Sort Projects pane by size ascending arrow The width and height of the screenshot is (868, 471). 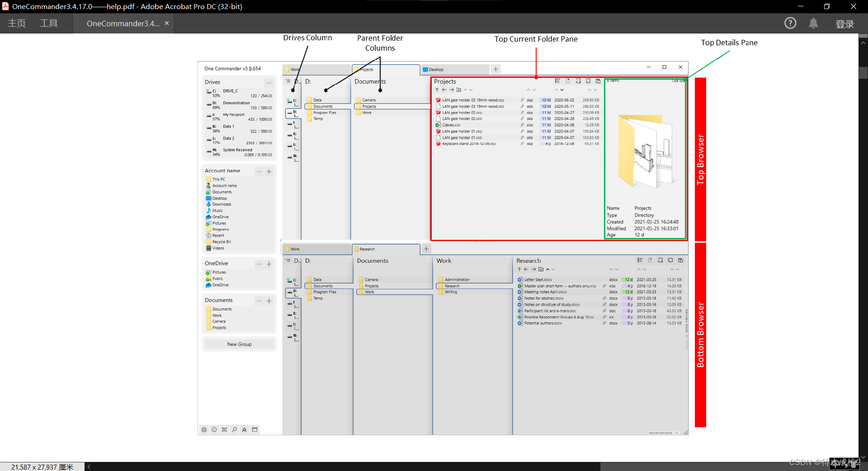pos(590,90)
